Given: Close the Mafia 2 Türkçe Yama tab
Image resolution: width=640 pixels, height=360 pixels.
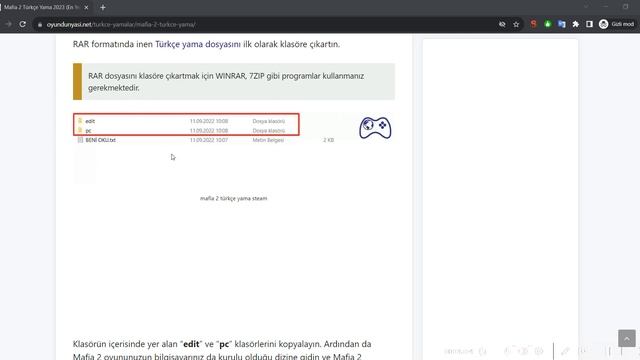Looking at the screenshot, I should 86,7.
